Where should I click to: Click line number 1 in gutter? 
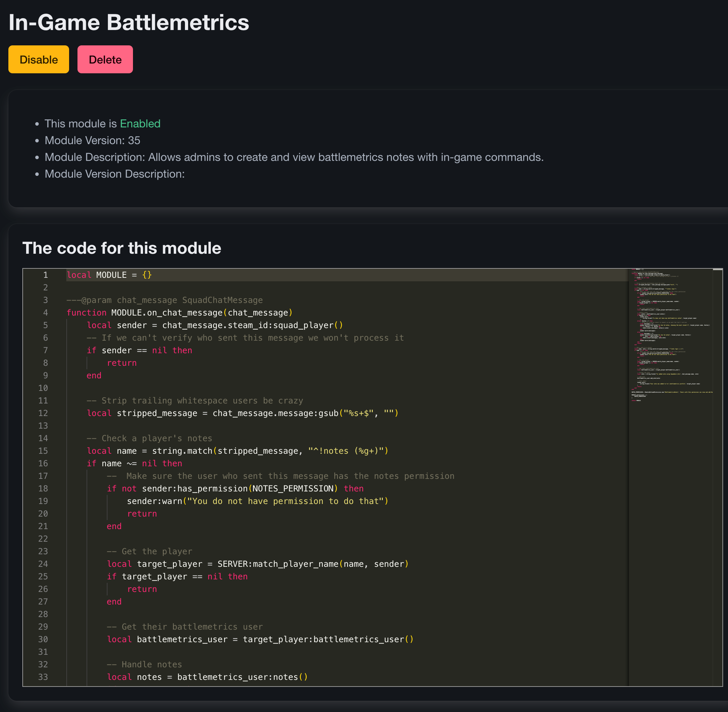click(45, 275)
